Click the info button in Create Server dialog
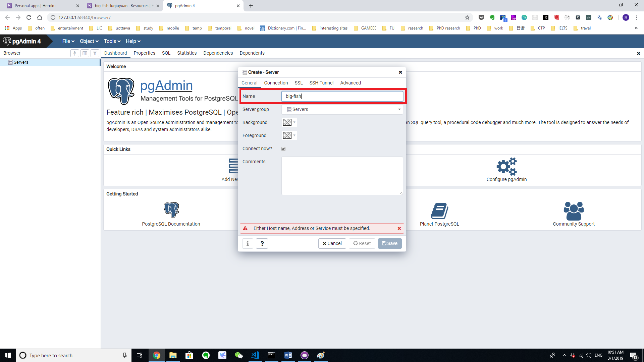 248,243
